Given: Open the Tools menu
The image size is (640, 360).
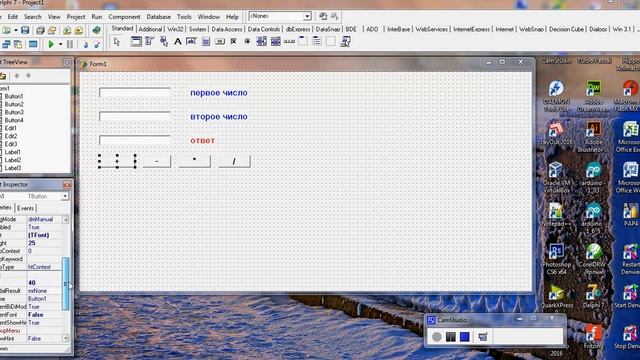Looking at the screenshot, I should [184, 17].
